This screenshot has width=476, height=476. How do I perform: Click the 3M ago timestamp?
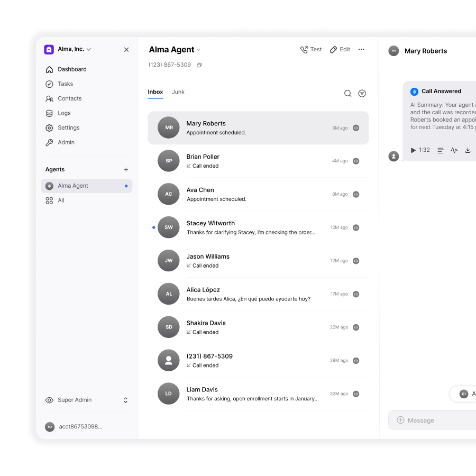tap(340, 128)
